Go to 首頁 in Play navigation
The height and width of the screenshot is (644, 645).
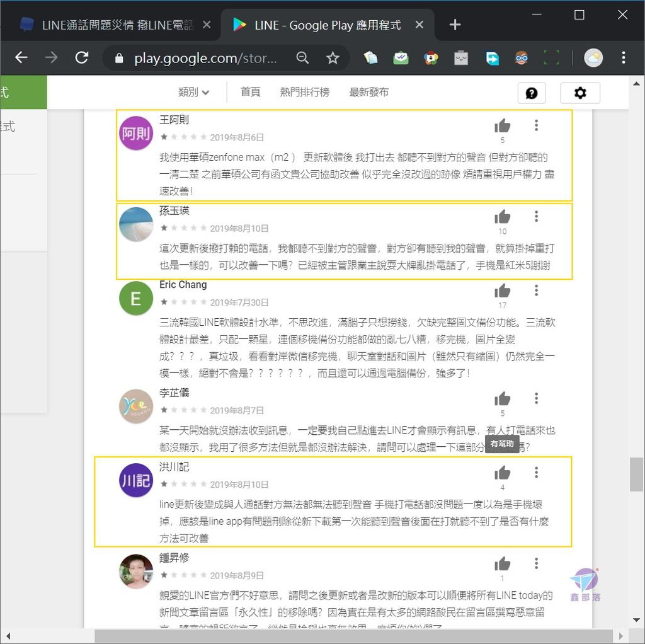(250, 92)
